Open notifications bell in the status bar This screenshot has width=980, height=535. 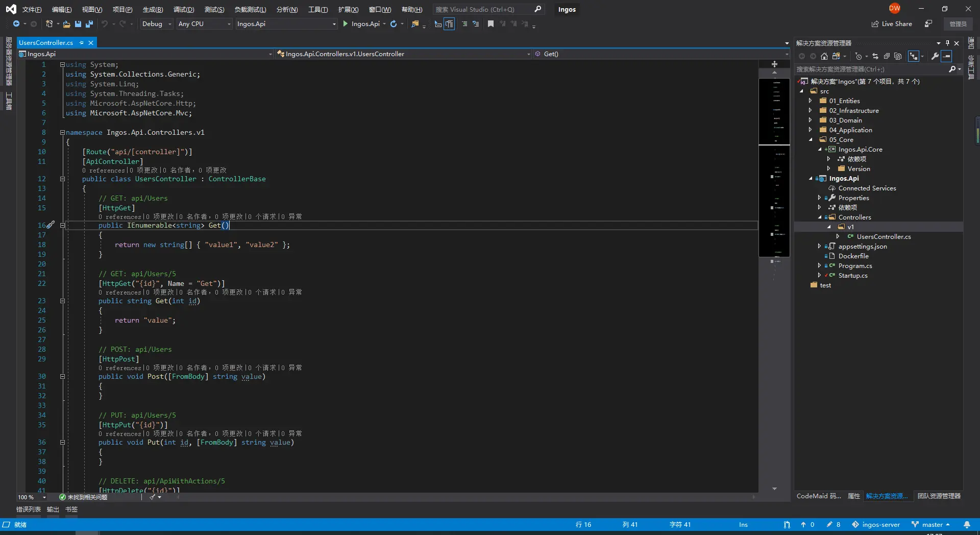(967, 525)
